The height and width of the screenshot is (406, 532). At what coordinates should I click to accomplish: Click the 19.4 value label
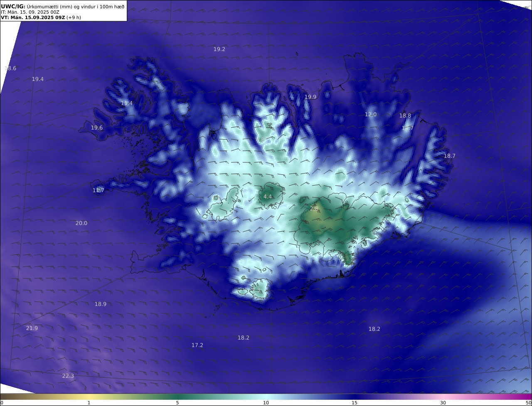point(38,79)
